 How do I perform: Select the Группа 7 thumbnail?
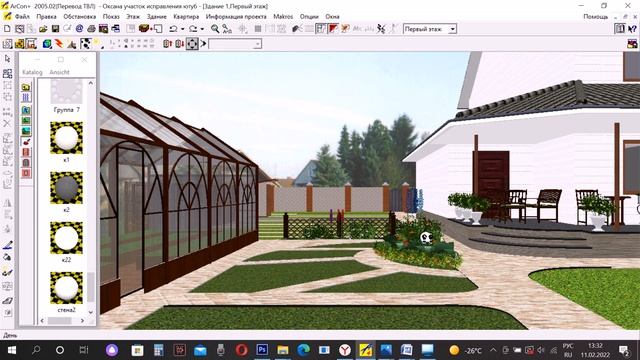click(66, 92)
